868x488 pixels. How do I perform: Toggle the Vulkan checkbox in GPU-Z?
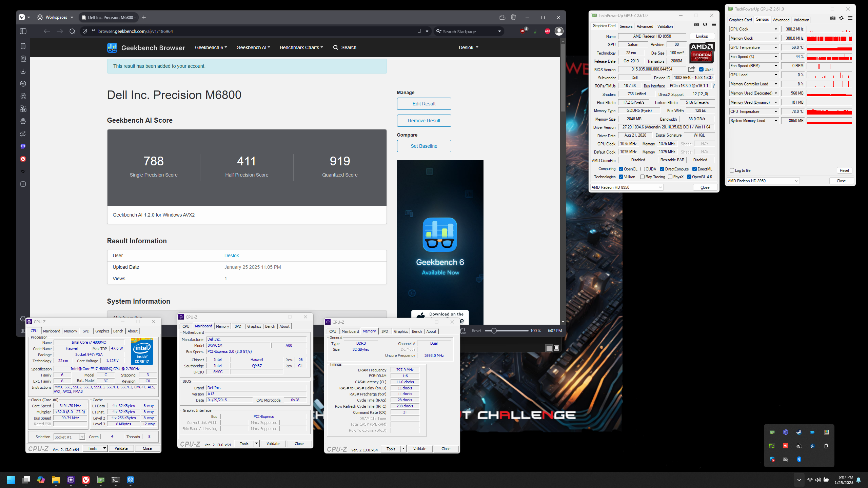pos(621,177)
